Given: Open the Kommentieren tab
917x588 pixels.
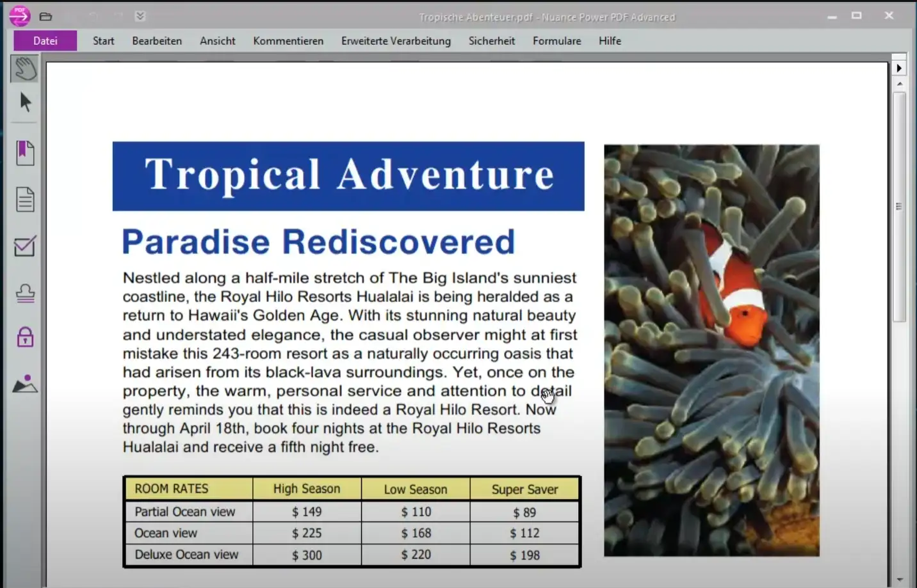Looking at the screenshot, I should coord(288,41).
